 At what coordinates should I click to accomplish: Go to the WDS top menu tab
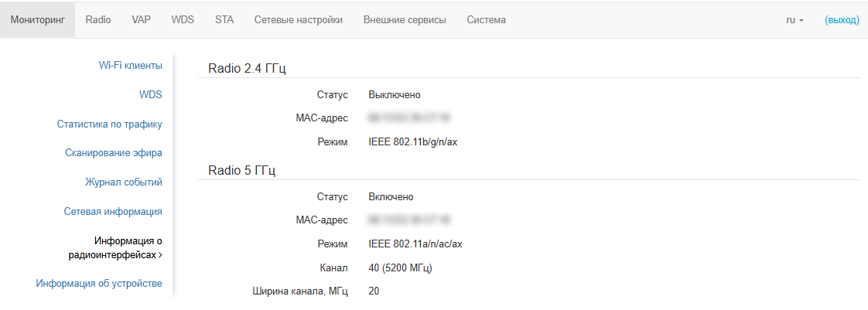pos(183,20)
